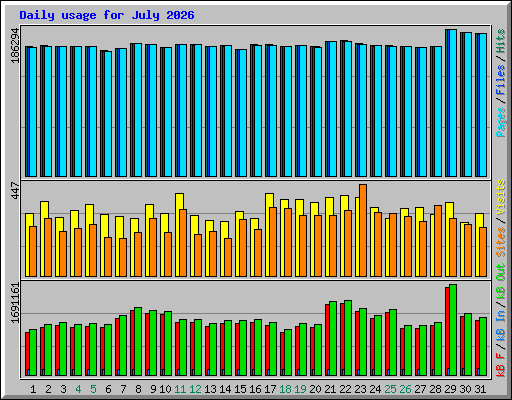512x400 pixels.
Task: Click day 8 on the x-axis
Action: (x=138, y=389)
